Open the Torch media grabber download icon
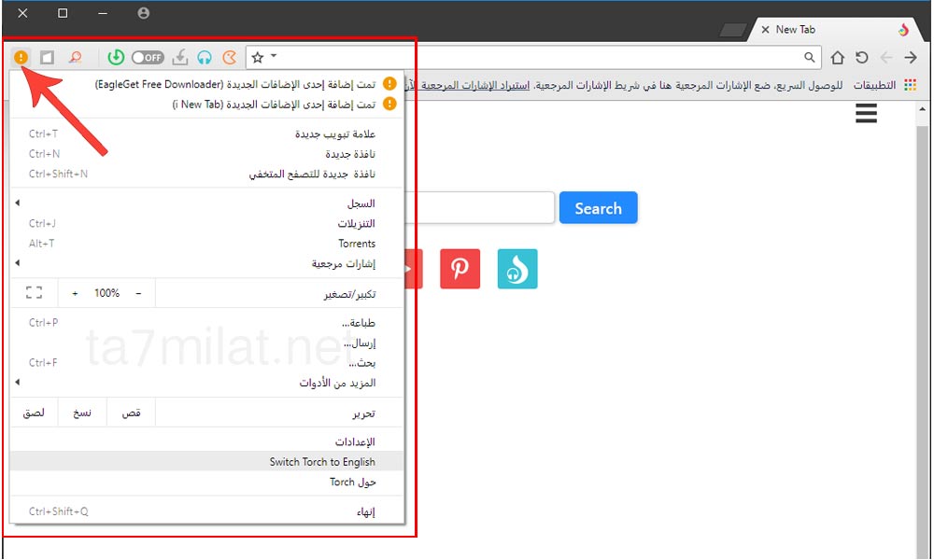Image resolution: width=934 pixels, height=560 pixels. 180,57
